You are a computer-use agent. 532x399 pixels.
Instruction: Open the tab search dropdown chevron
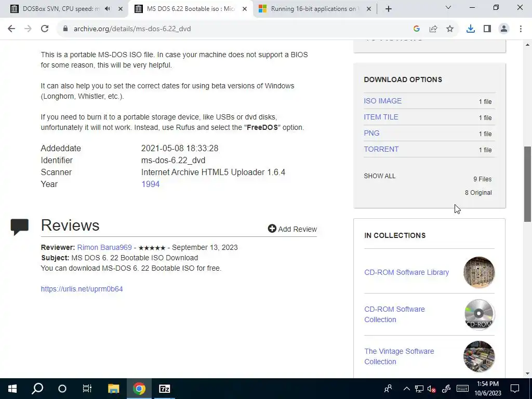[x=448, y=7]
